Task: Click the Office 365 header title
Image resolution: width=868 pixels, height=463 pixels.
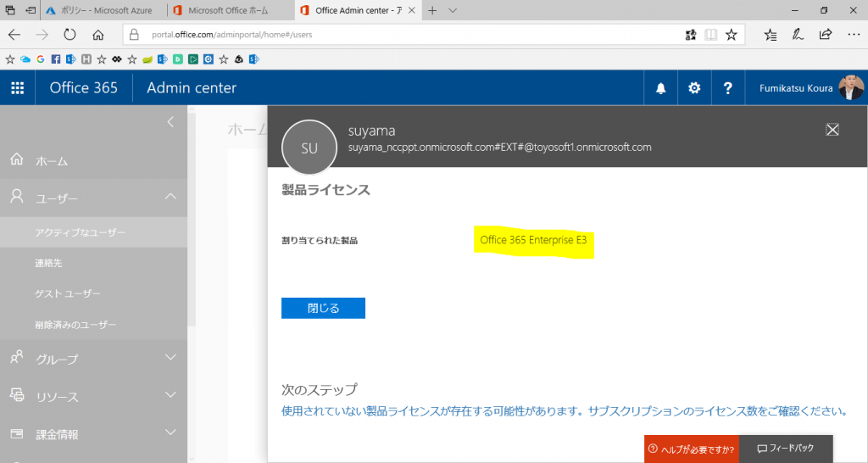Action: tap(84, 87)
